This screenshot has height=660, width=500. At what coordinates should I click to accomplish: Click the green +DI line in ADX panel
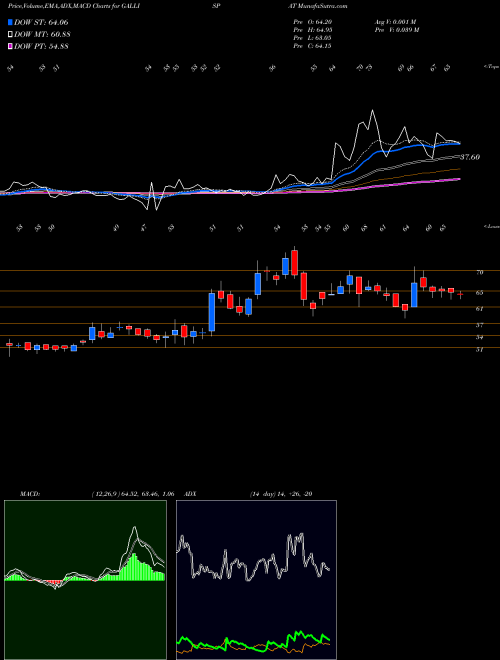pyautogui.click(x=254, y=642)
